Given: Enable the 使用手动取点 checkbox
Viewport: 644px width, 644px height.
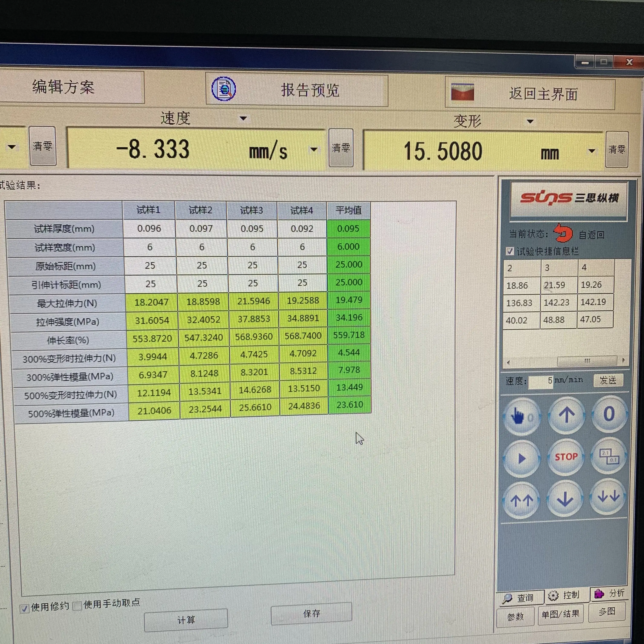Looking at the screenshot, I should 77,606.
